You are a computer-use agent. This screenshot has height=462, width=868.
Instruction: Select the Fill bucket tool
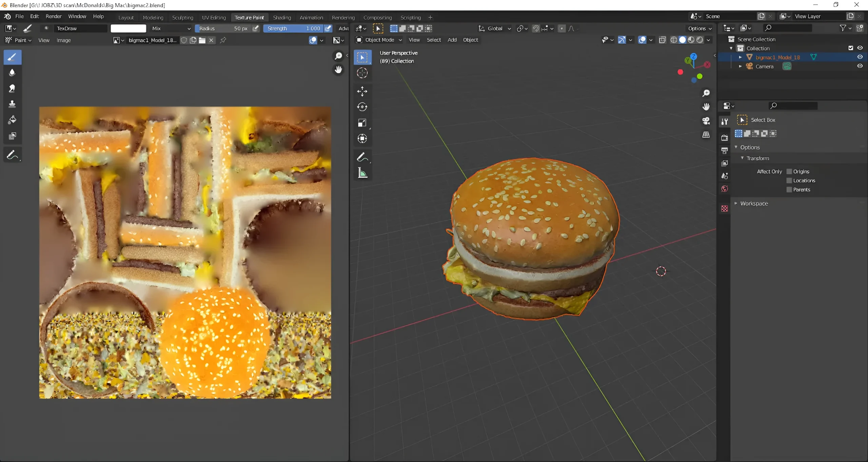12,120
